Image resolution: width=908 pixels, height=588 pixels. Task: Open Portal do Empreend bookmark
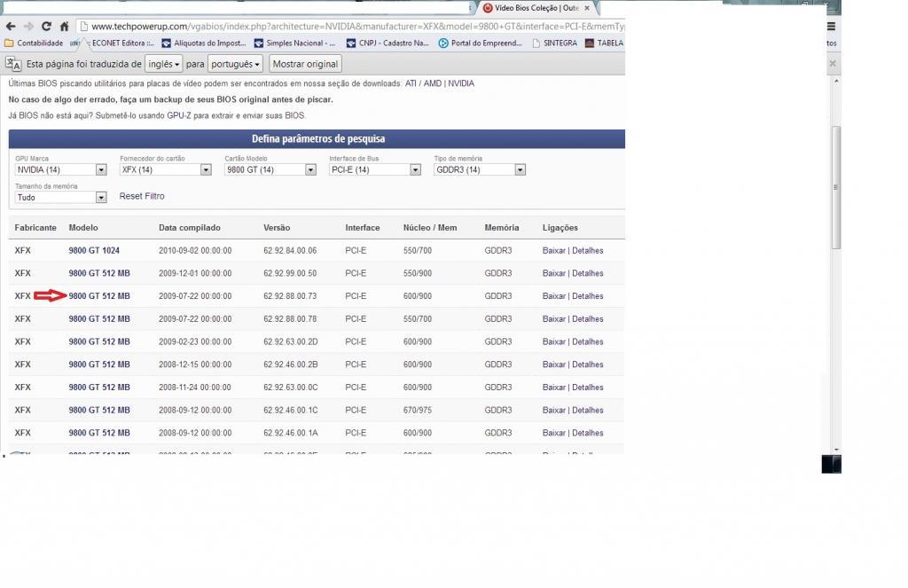480,43
